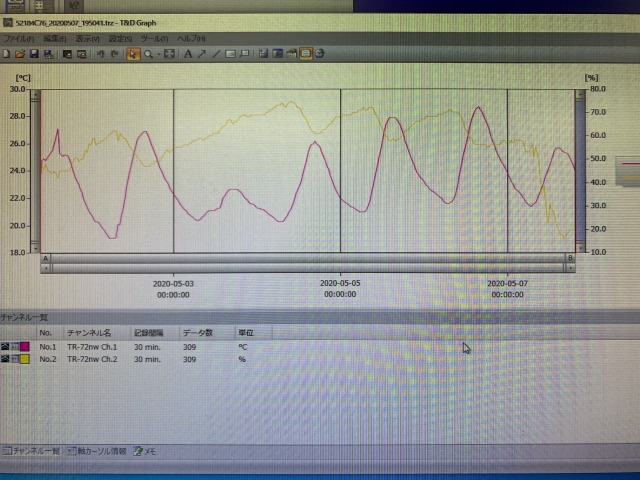This screenshot has height=480, width=640.
Task: Select the straight line drawing tool
Action: coord(216,54)
